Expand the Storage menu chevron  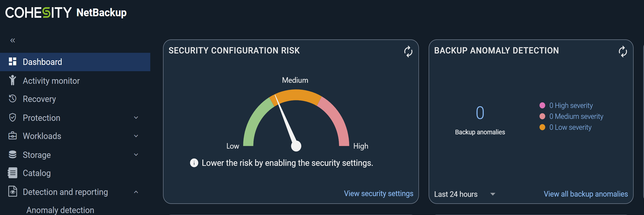[x=136, y=155]
